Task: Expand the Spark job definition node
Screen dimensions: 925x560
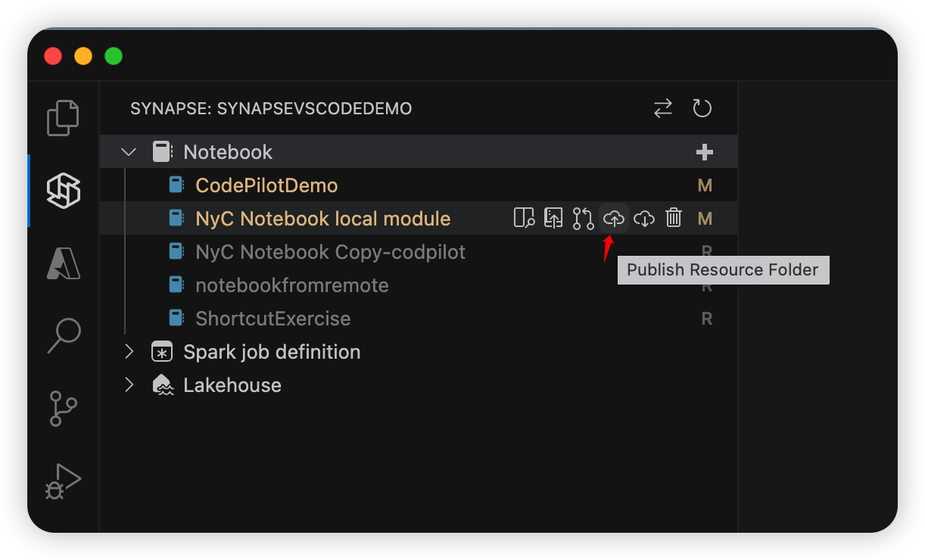Action: click(129, 352)
